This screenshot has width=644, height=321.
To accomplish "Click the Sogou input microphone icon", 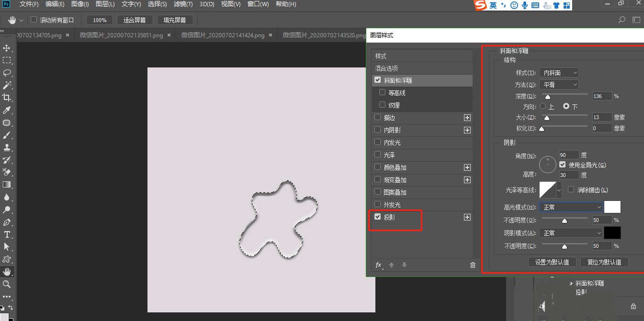I will tap(525, 5).
